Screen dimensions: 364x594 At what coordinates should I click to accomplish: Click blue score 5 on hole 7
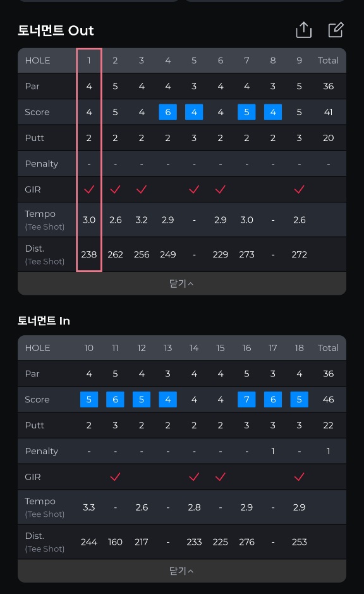coord(246,112)
